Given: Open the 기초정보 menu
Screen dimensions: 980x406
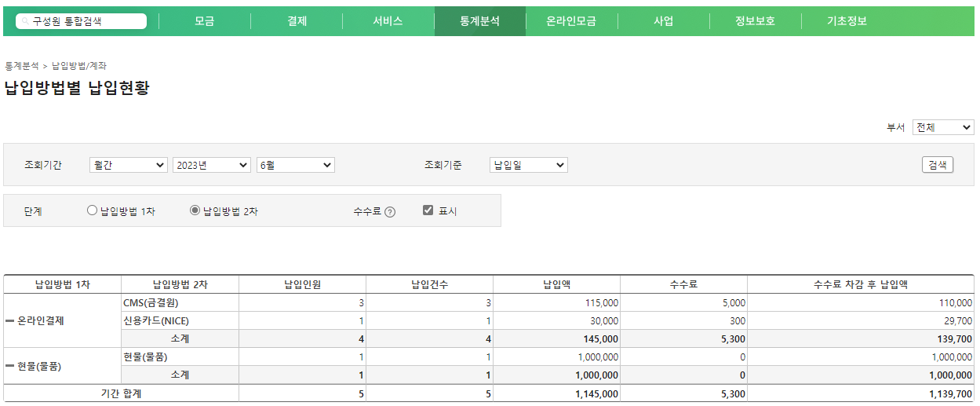Looking at the screenshot, I should click(x=847, y=21).
